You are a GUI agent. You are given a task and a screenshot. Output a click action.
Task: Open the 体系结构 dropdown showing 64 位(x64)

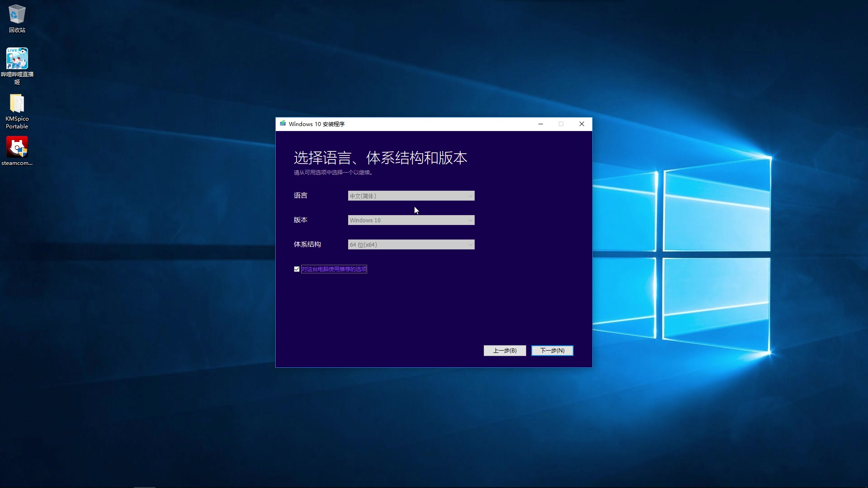coord(411,244)
